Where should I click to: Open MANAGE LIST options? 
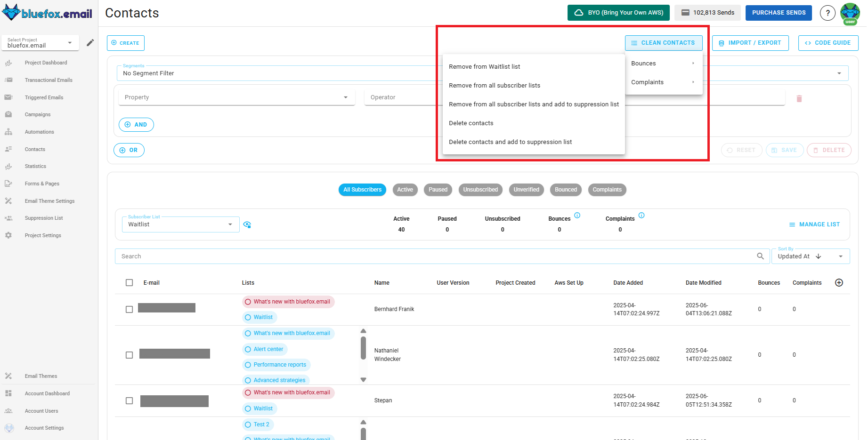(814, 224)
